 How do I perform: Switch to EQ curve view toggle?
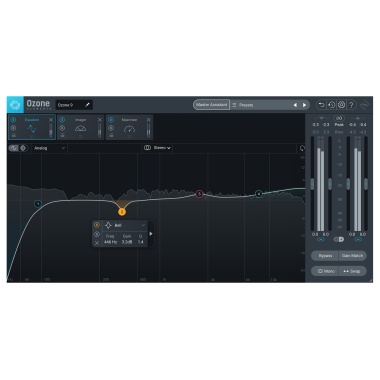[14, 148]
